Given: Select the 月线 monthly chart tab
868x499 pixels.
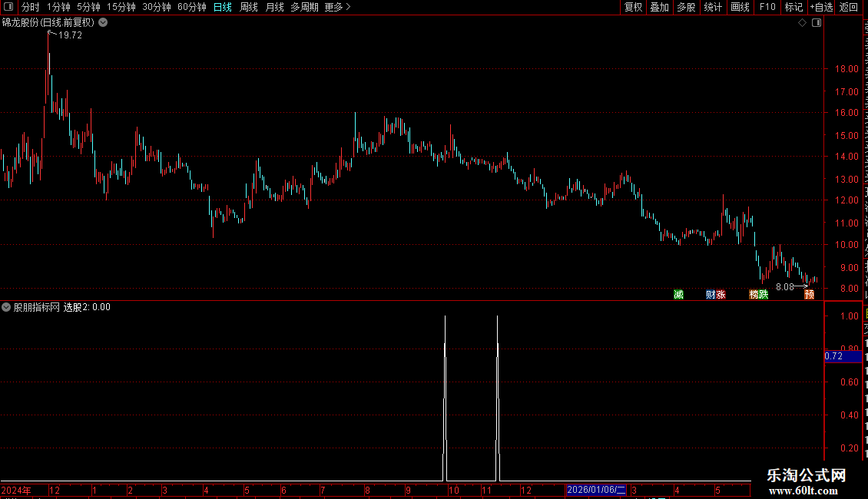Looking at the screenshot, I should [274, 7].
